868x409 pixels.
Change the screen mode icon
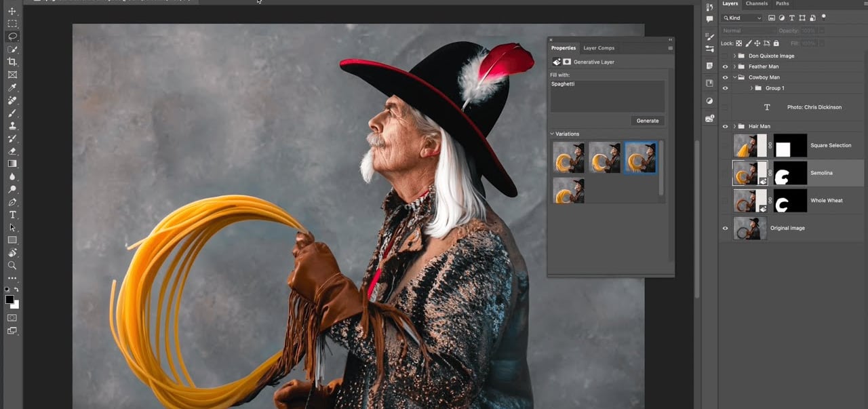[x=12, y=331]
